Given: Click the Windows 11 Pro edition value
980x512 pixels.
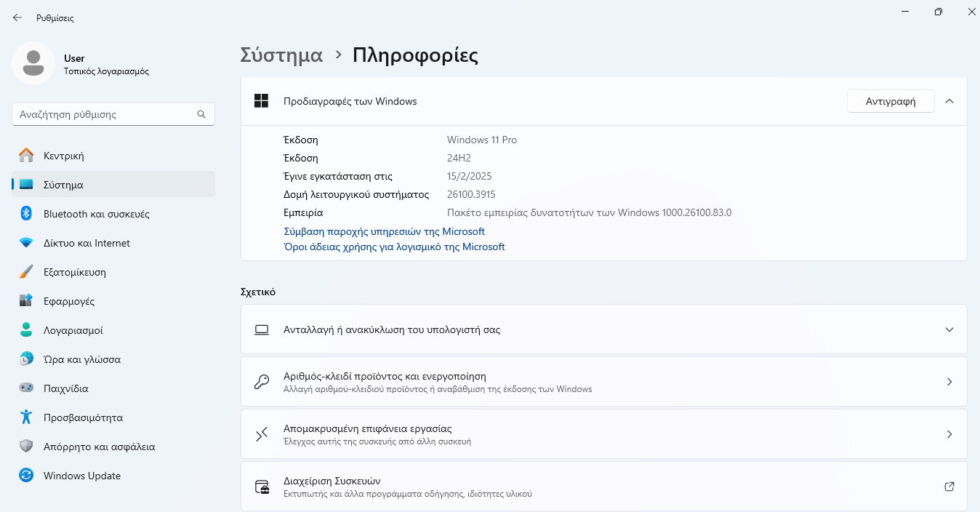Looking at the screenshot, I should (482, 140).
